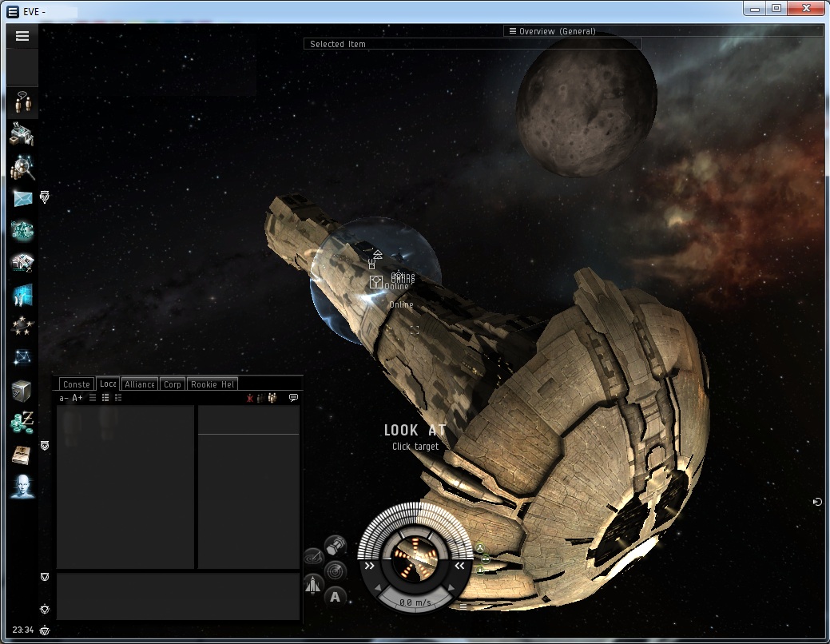Open the Wallet coins icon
Viewport: 830px width, 644px height.
pos(22,423)
